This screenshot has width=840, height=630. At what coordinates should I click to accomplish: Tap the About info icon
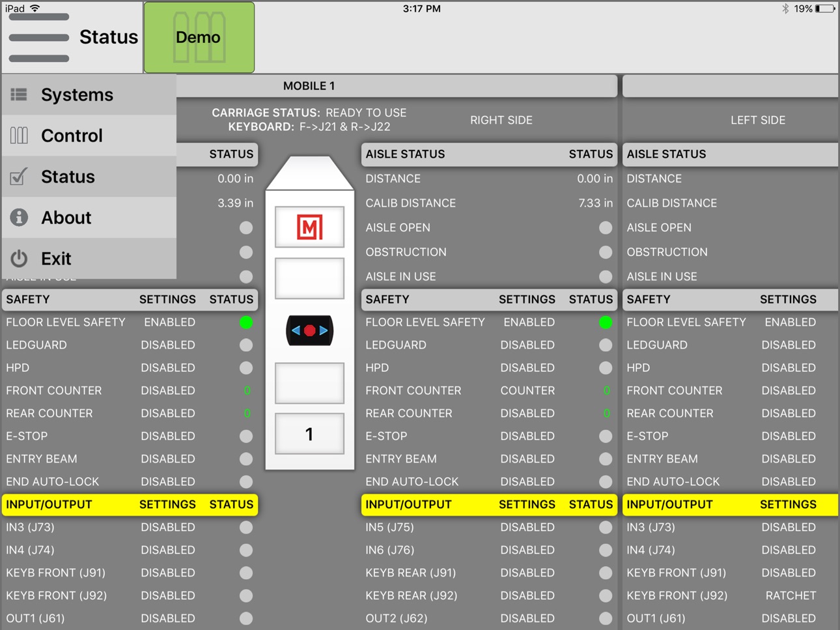tap(19, 218)
